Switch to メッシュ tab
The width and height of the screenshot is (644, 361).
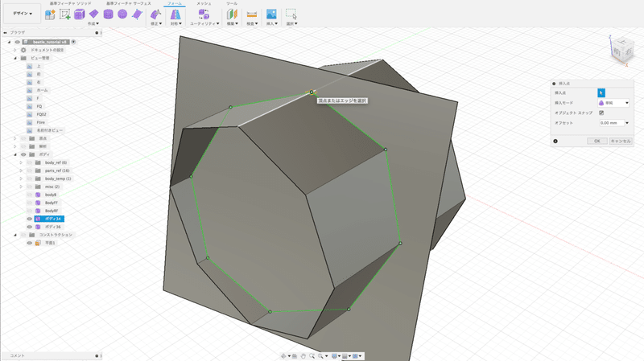204,3
